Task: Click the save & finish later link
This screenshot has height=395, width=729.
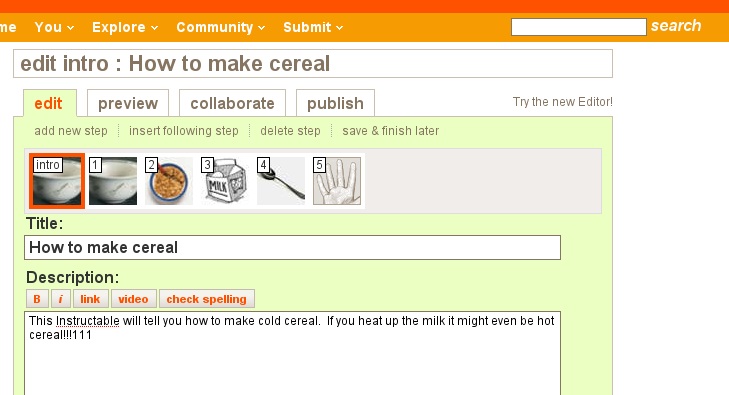Action: pyautogui.click(x=391, y=131)
